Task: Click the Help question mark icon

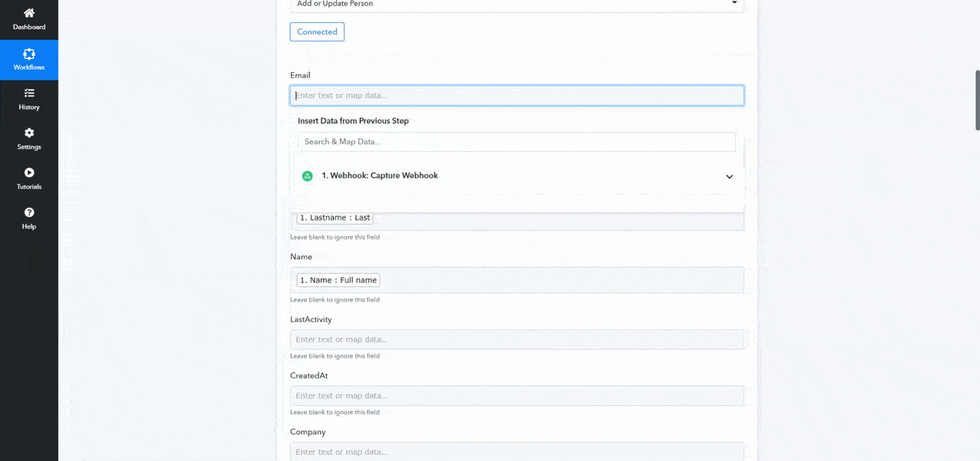Action: 29,212
